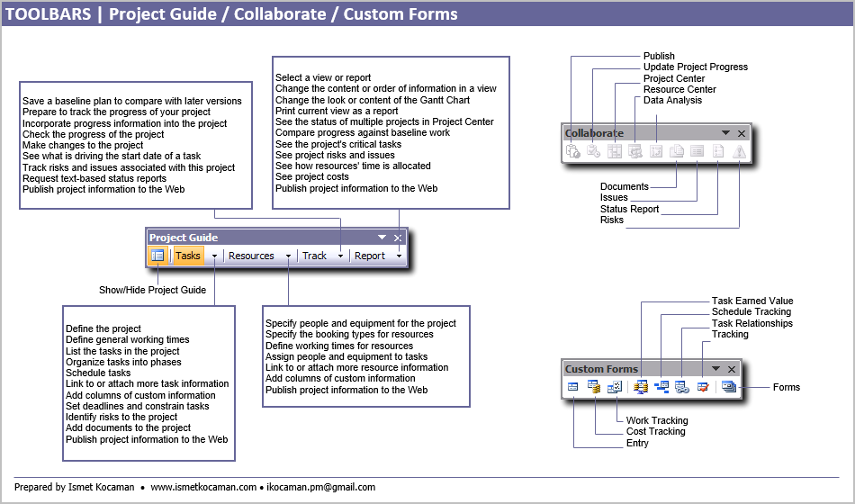Screen dimensions: 855x504
Task: Open the Issues icon in Collaborate toolbar
Action: (x=697, y=152)
